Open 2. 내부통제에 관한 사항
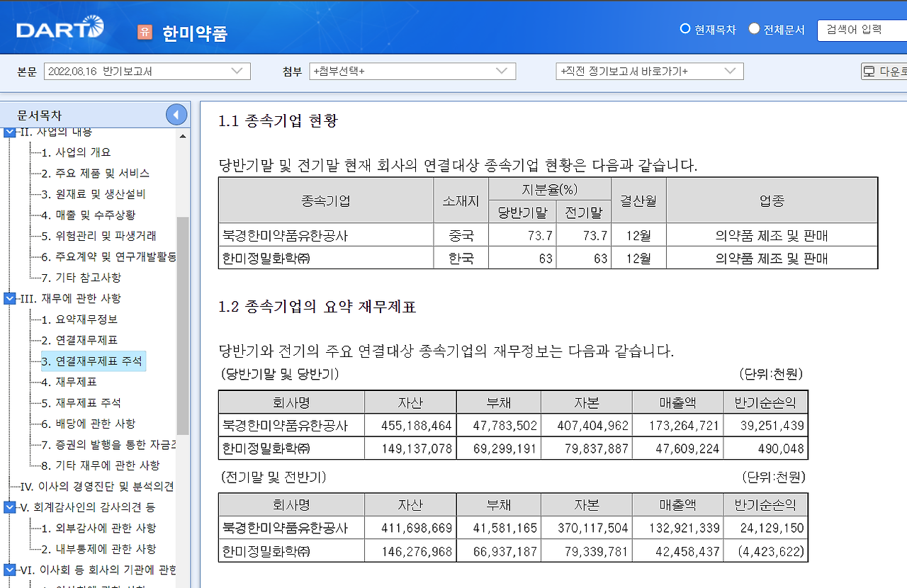 [x=98, y=549]
